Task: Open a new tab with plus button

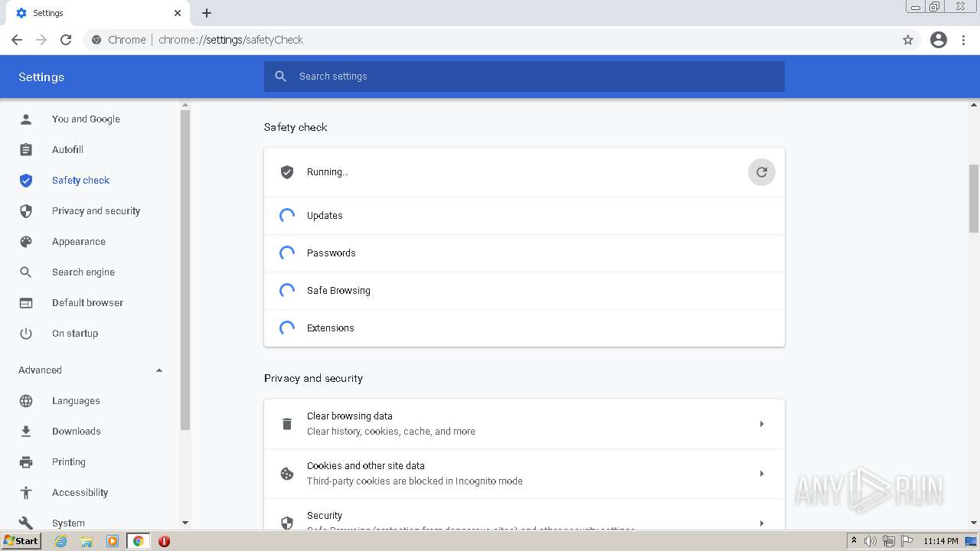Action: pos(207,13)
